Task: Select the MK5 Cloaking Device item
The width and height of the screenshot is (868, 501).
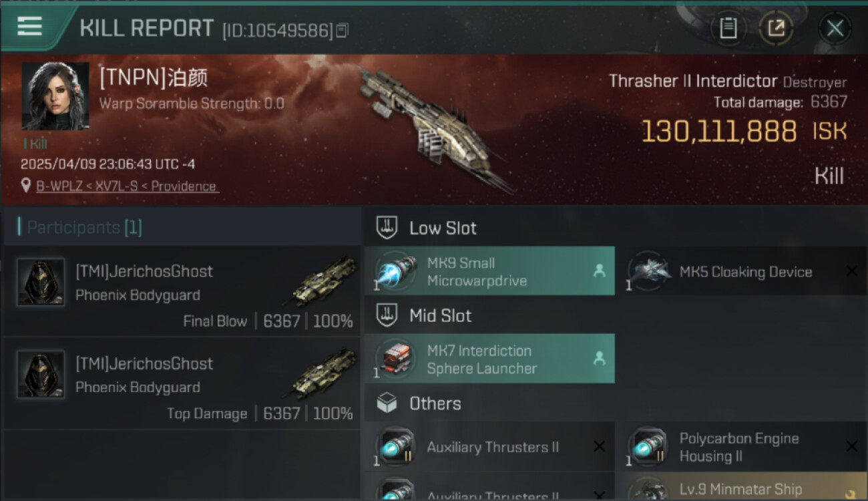Action: coord(742,271)
